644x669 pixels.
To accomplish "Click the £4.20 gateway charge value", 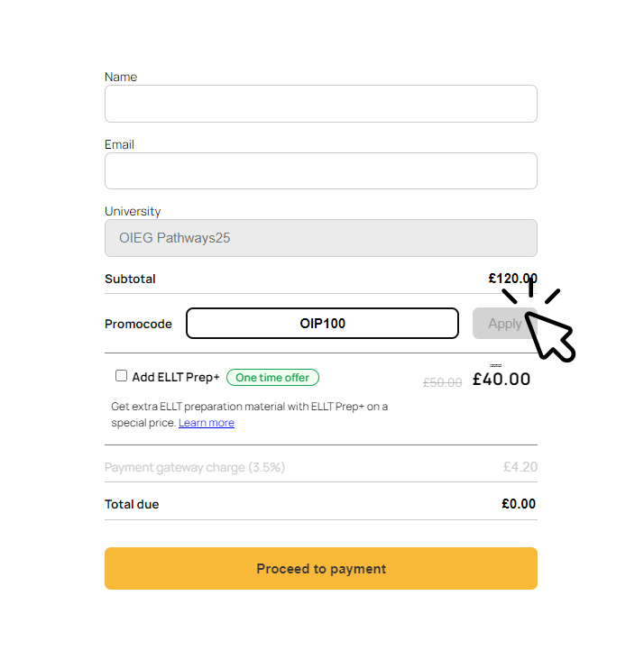I will (x=520, y=467).
